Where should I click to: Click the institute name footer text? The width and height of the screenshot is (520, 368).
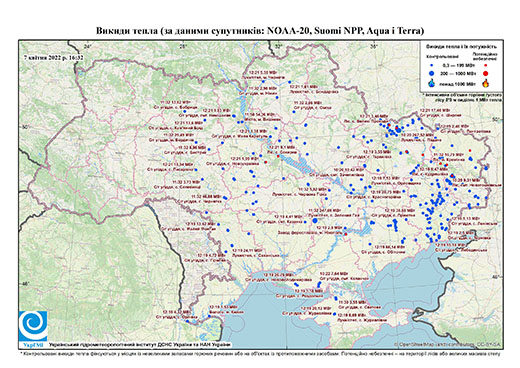click(140, 345)
